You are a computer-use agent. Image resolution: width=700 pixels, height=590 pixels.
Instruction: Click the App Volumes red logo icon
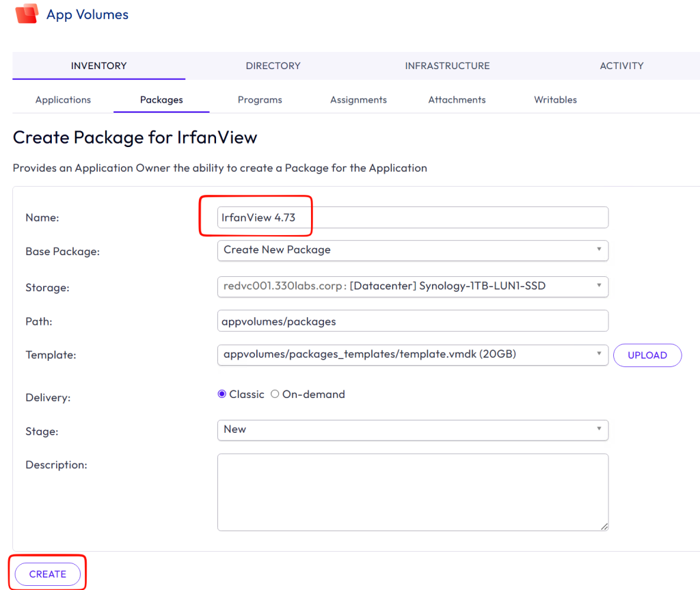pos(27,14)
